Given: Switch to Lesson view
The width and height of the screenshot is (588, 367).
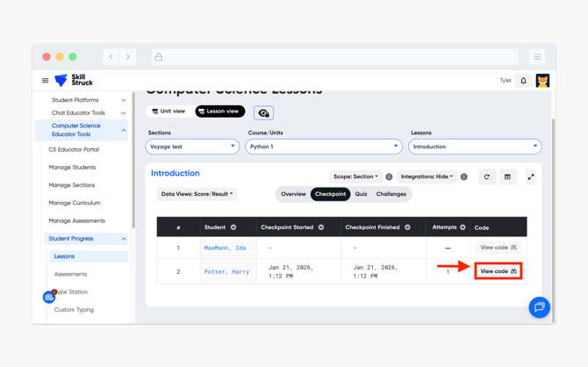Looking at the screenshot, I should 219,112.
